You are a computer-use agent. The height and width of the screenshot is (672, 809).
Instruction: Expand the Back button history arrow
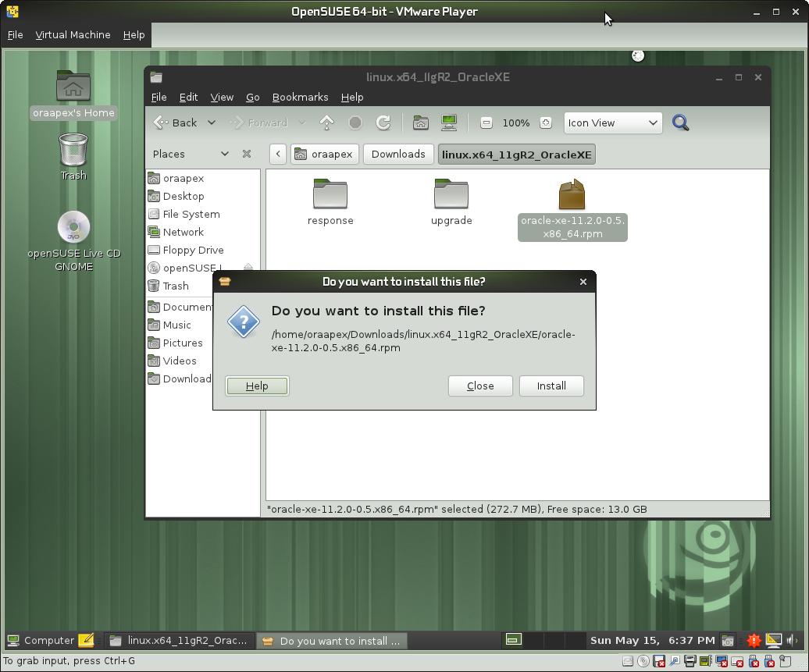click(211, 123)
